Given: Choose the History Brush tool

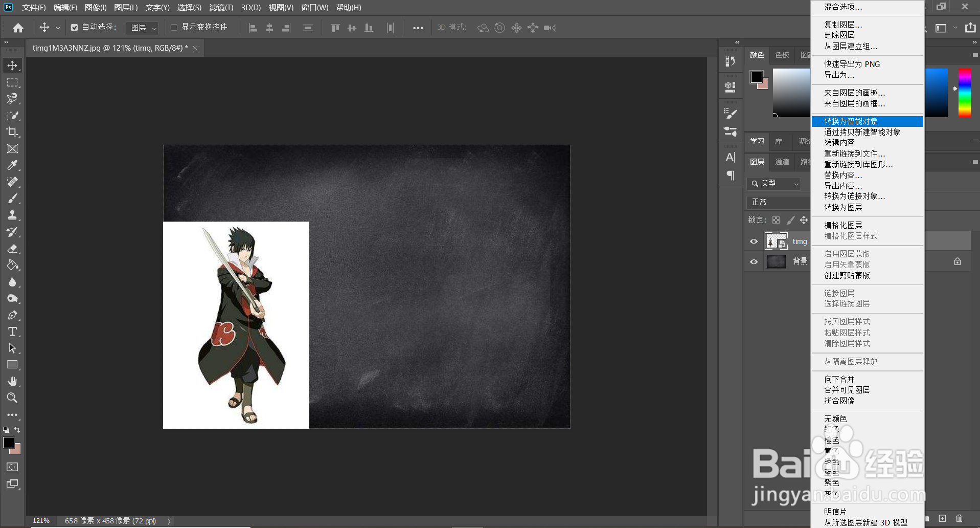Looking at the screenshot, I should pyautogui.click(x=12, y=232).
